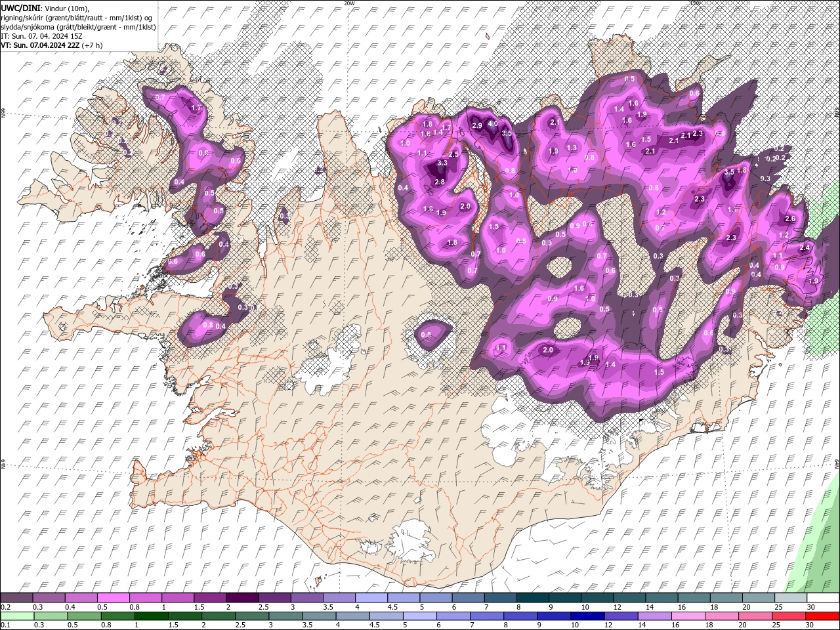Select the darkest green 1 swatch in lower scale
The image size is (840, 630).
151,616
